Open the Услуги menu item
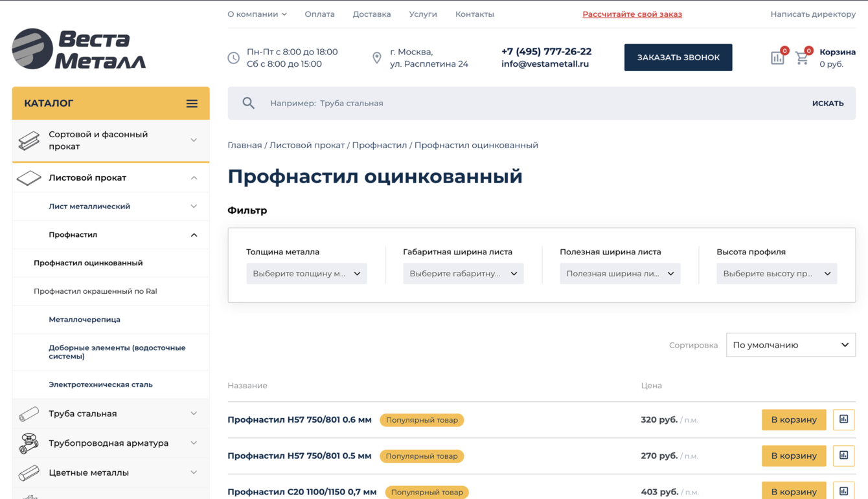868x499 pixels. pyautogui.click(x=423, y=14)
